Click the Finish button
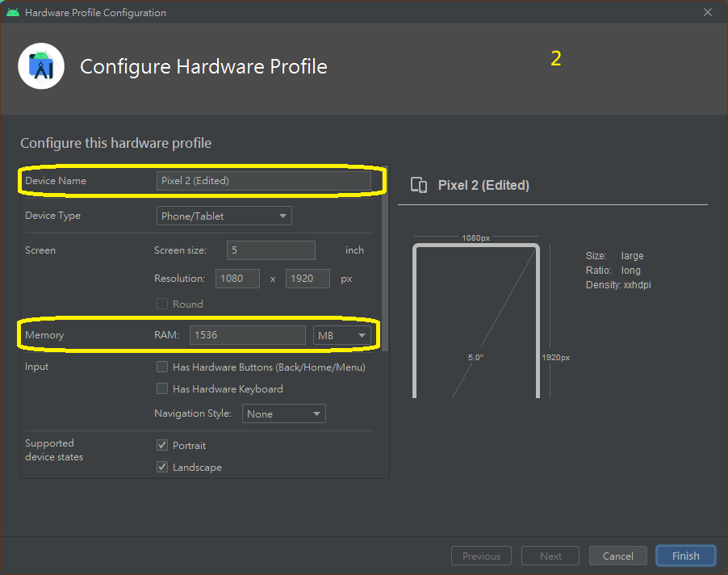The height and width of the screenshot is (575, 728). (686, 556)
